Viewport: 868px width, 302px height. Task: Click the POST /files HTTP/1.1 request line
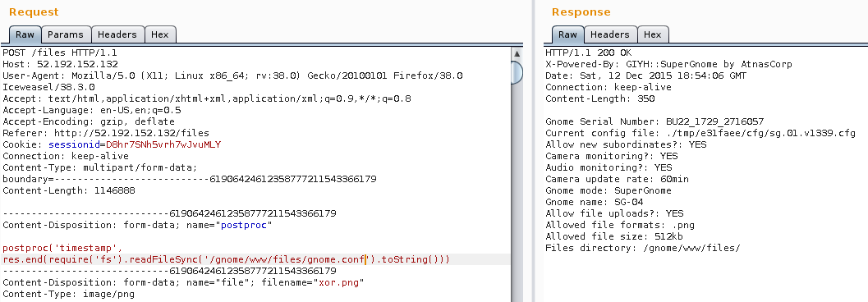[x=60, y=53]
